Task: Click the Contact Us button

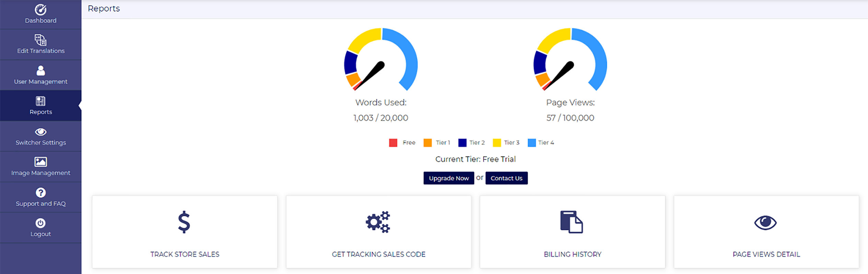Action: (506, 178)
